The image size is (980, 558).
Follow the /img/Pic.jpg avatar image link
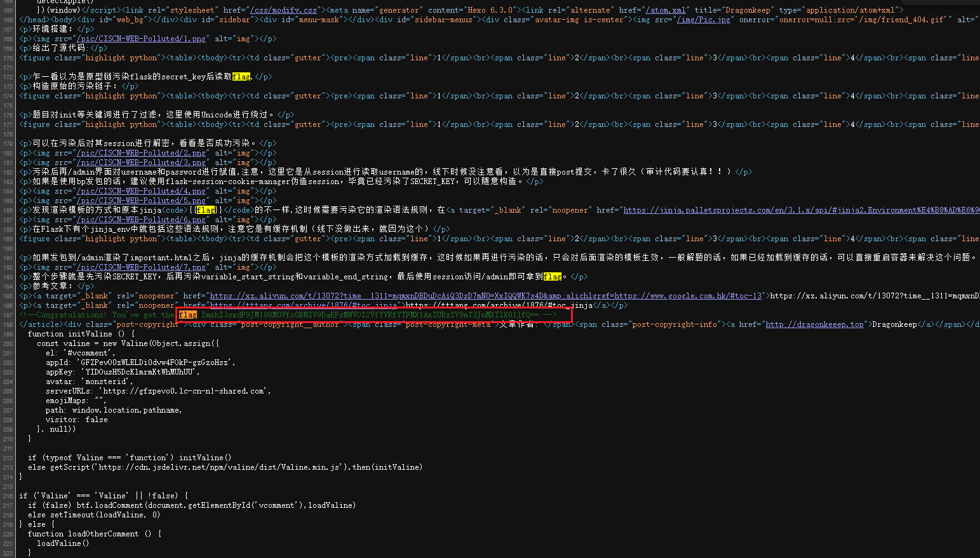[703, 20]
